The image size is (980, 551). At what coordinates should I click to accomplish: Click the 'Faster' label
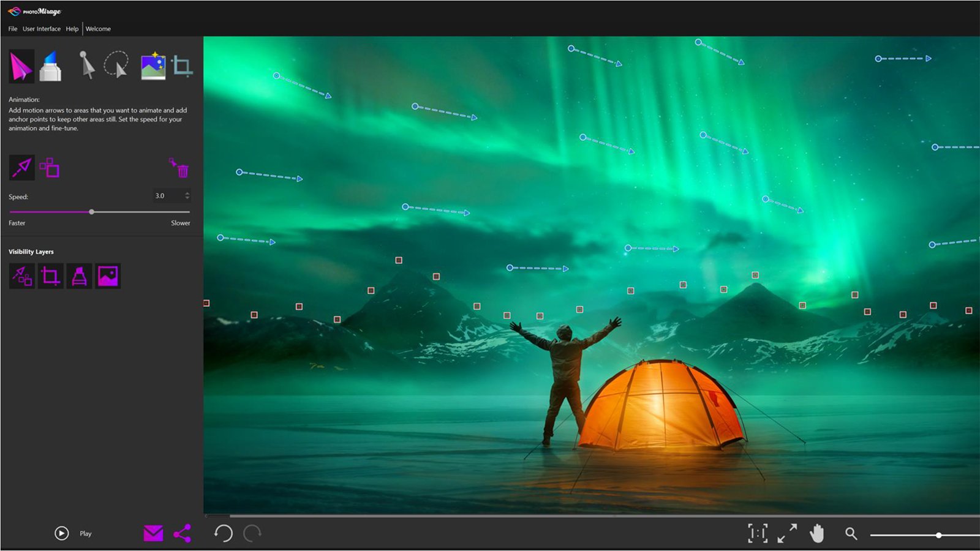coord(17,223)
